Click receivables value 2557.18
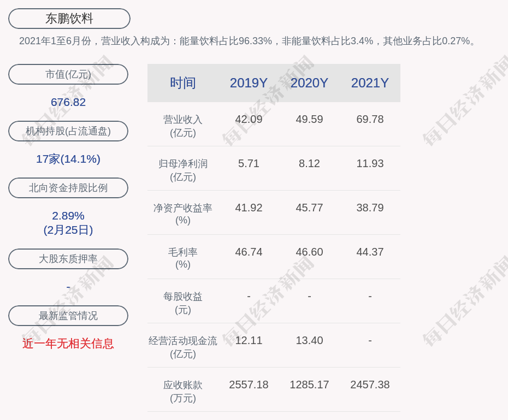The image size is (508, 420). click(x=249, y=384)
